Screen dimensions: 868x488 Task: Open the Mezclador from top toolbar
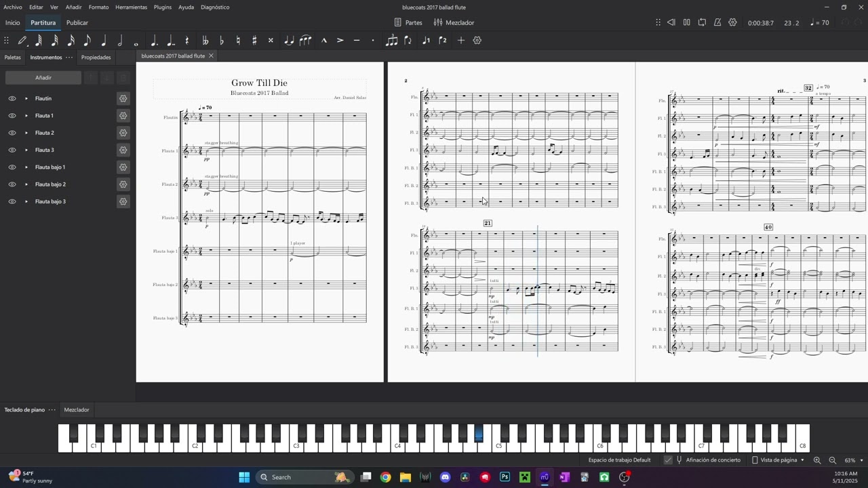[x=454, y=22]
